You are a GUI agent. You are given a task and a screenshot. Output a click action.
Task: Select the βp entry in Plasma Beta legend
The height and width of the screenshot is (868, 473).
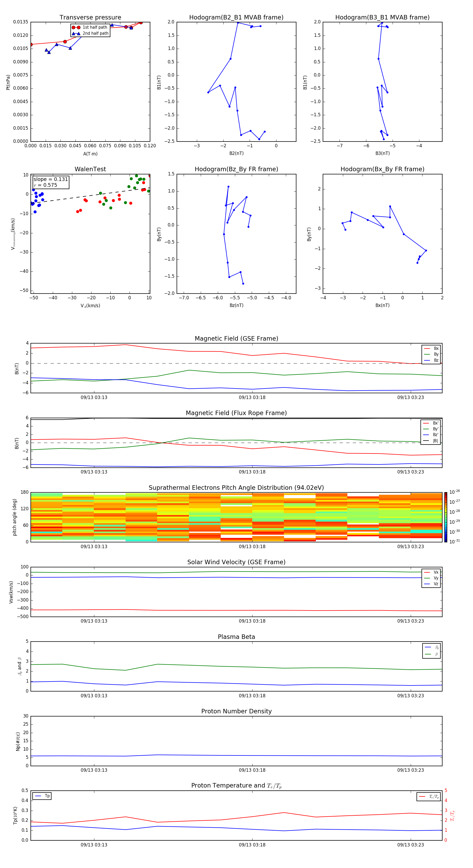coord(432,647)
